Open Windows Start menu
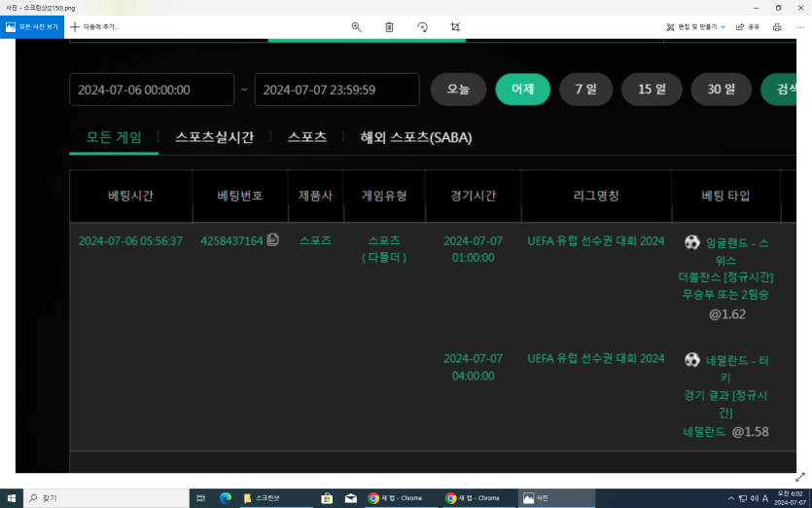 [x=12, y=498]
